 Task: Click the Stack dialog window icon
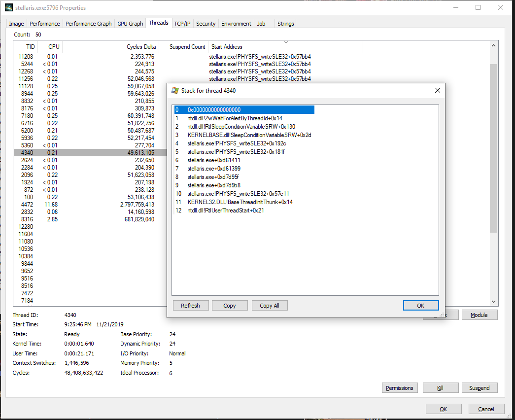pos(175,90)
